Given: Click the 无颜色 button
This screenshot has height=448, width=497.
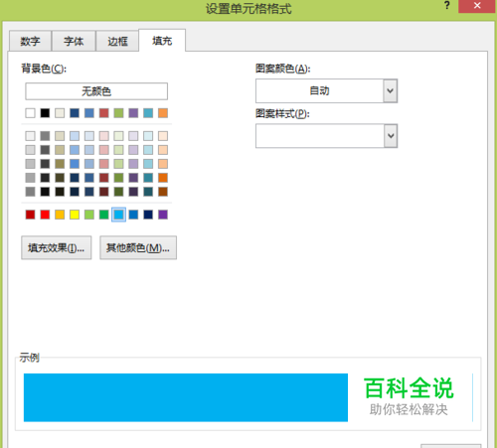Looking at the screenshot, I should tap(96, 91).
